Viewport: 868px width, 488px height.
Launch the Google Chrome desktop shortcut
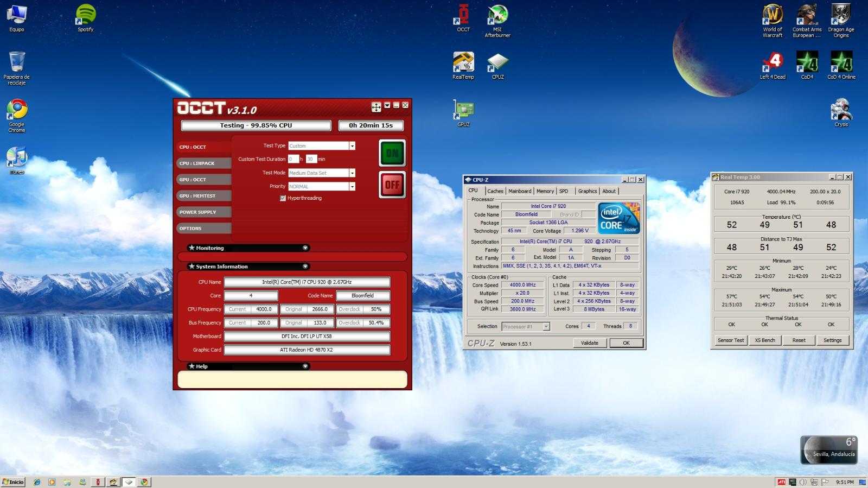click(x=17, y=116)
